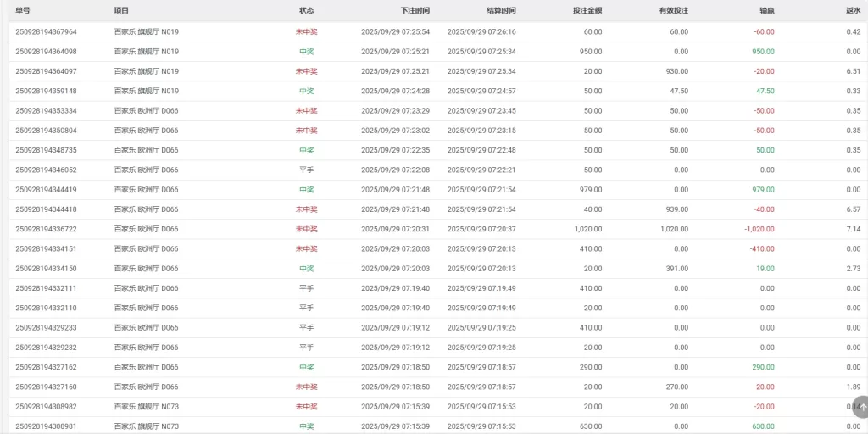Open order number 250928194346052
This screenshot has height=434, width=868.
(46, 170)
